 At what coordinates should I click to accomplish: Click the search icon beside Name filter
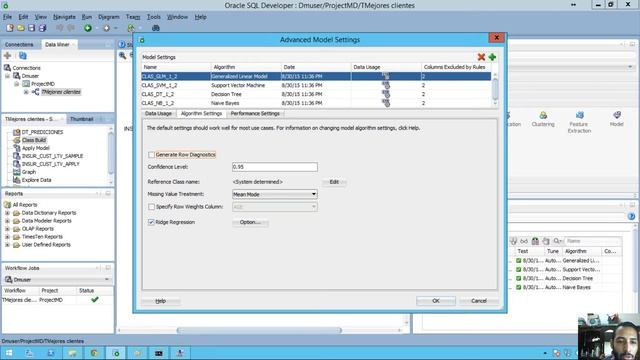(x=557, y=241)
